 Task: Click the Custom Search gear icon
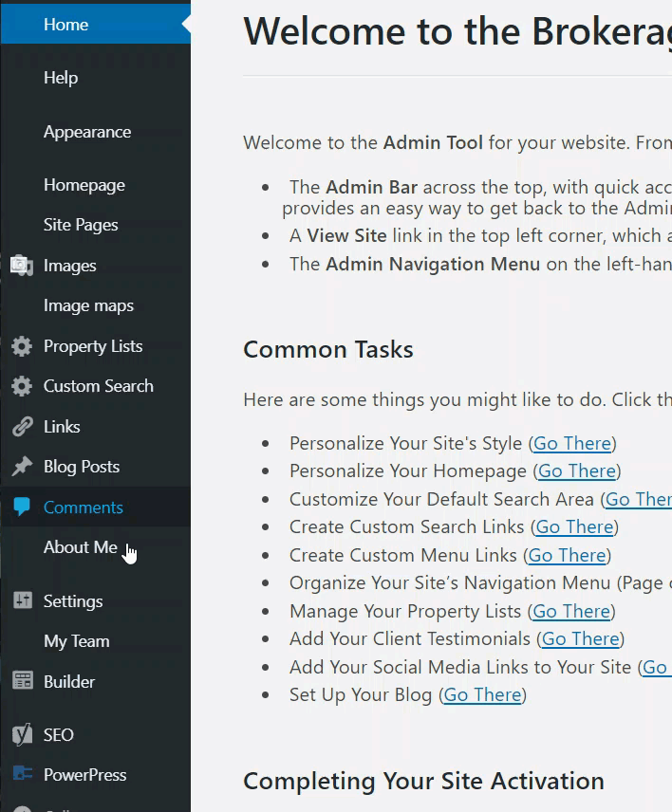22,386
